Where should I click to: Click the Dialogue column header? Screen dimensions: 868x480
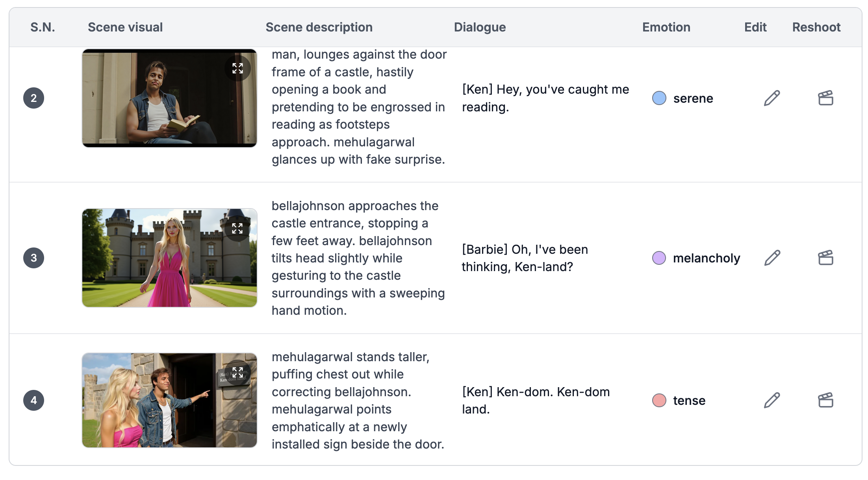(x=480, y=27)
